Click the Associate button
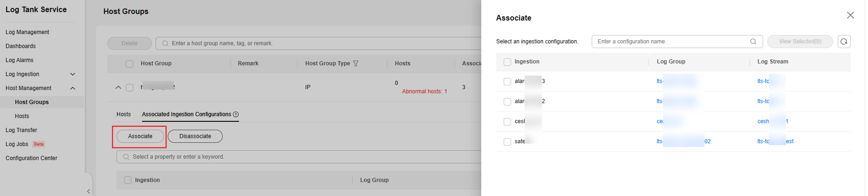Viewport: 868px width, 196px height. pos(140,136)
